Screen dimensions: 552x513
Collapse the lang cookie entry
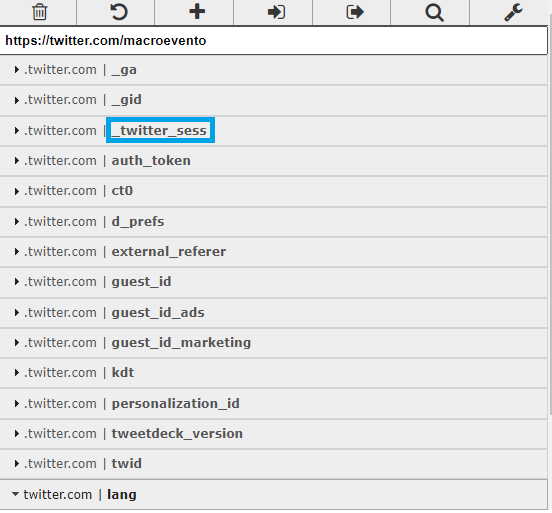[15, 494]
